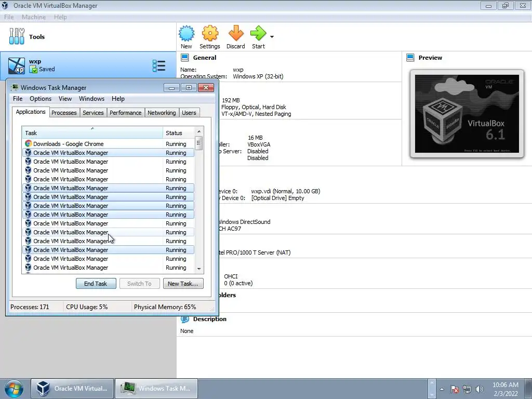This screenshot has height=399, width=532.
Task: Switch to the Networking tab
Action: 162,113
